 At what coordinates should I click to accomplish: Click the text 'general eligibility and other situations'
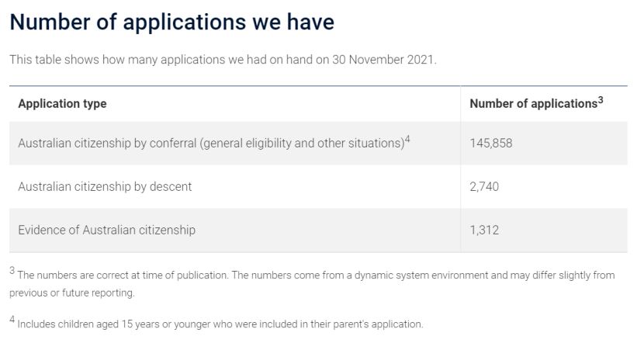pos(303,144)
